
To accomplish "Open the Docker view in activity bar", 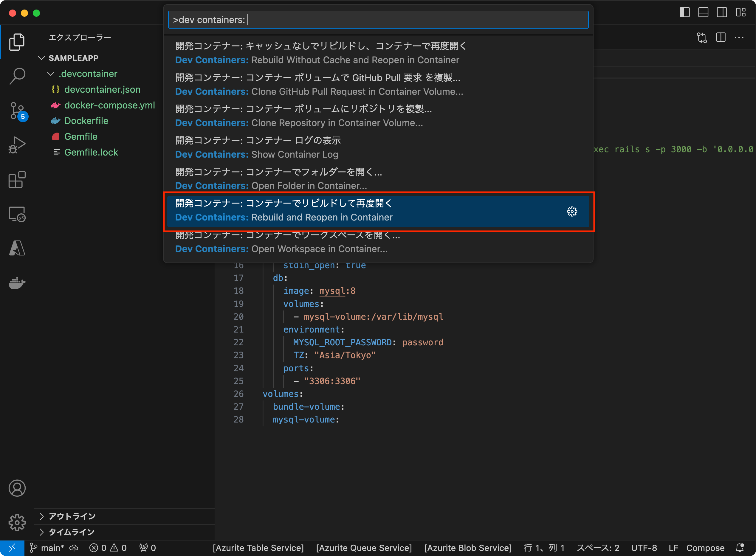I will 17,283.
